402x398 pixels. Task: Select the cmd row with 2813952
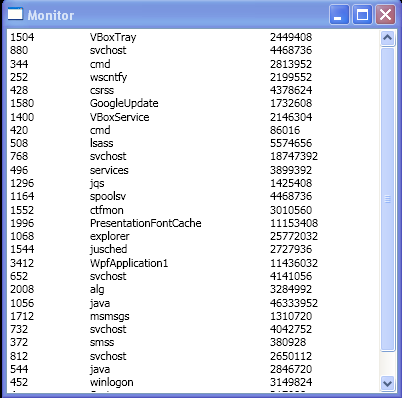tap(193, 64)
